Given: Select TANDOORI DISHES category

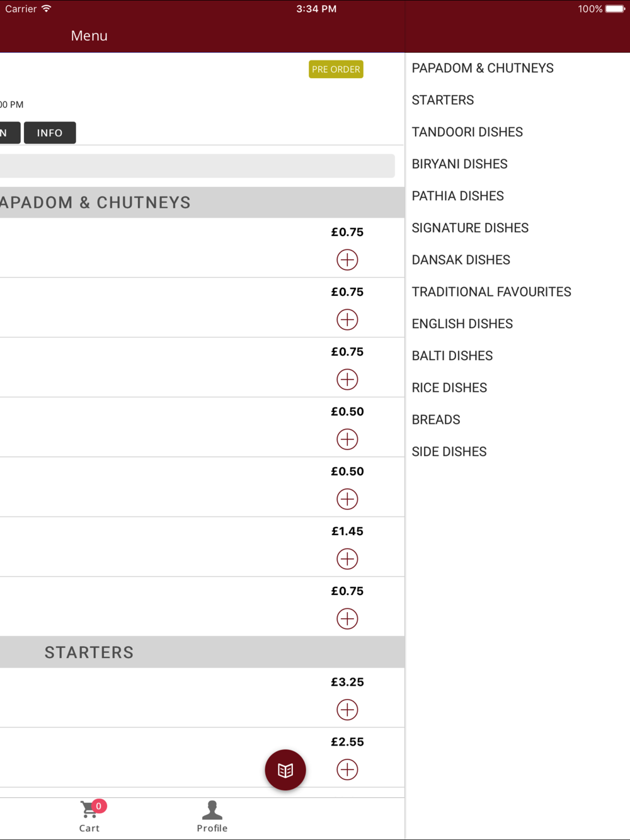Looking at the screenshot, I should tap(467, 132).
